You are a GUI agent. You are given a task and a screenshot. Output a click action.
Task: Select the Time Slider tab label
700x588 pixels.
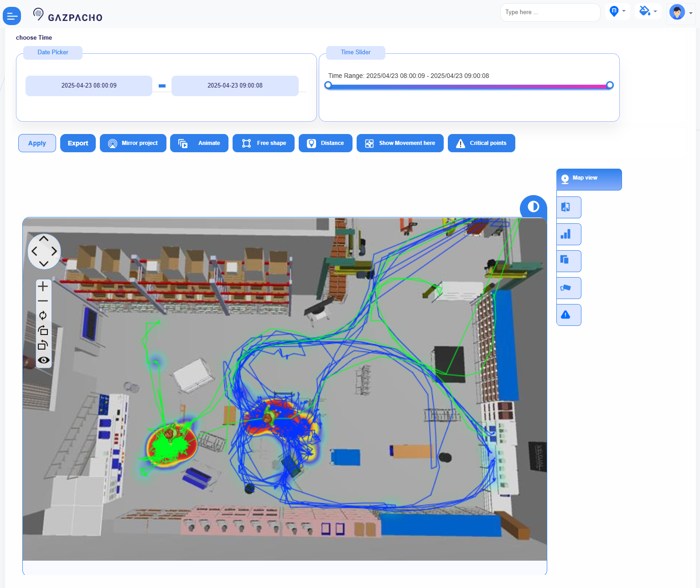tap(355, 52)
